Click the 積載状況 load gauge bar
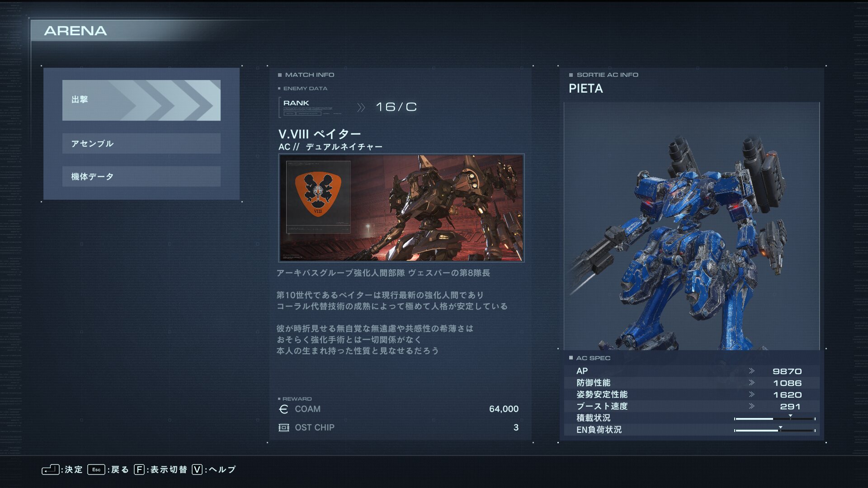This screenshot has height=488, width=868. 774,419
